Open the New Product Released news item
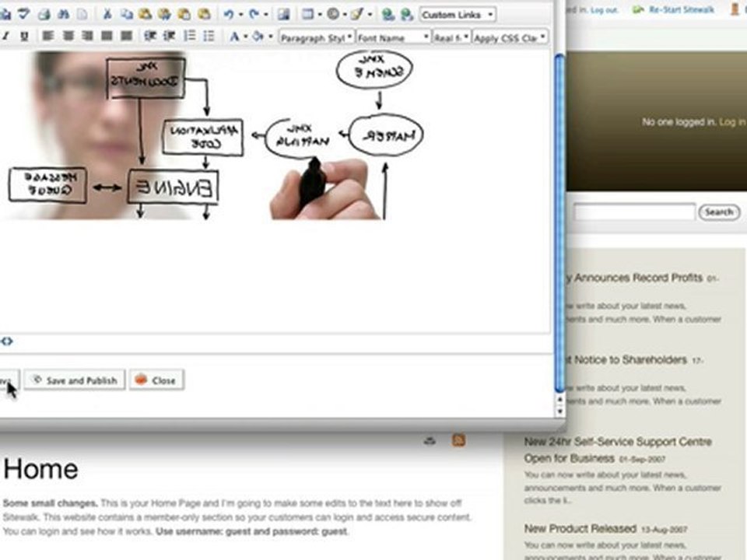 [x=580, y=529]
